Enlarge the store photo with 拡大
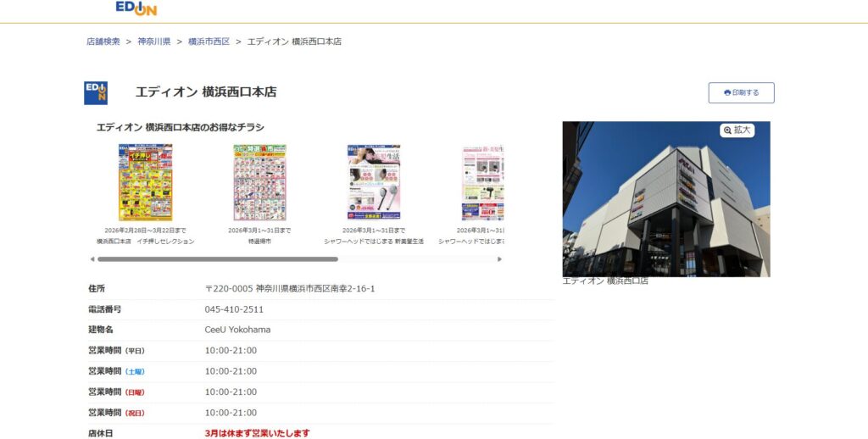 (737, 131)
